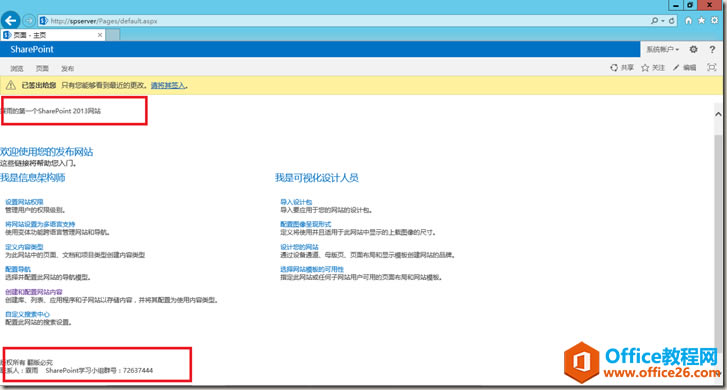Expand the 系统帐户 account dropdown
Screen dimensions: 727x390
tap(663, 49)
